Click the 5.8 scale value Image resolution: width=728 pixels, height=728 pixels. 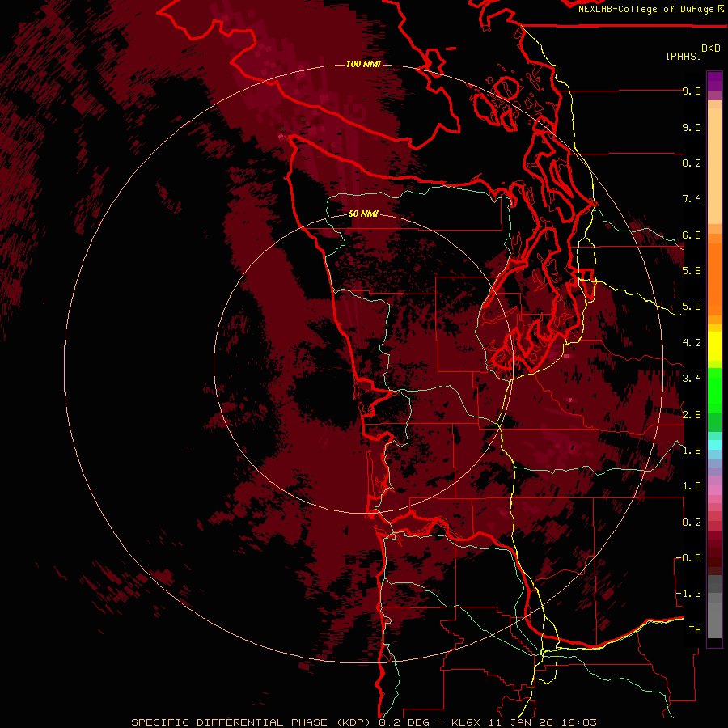coord(692,271)
